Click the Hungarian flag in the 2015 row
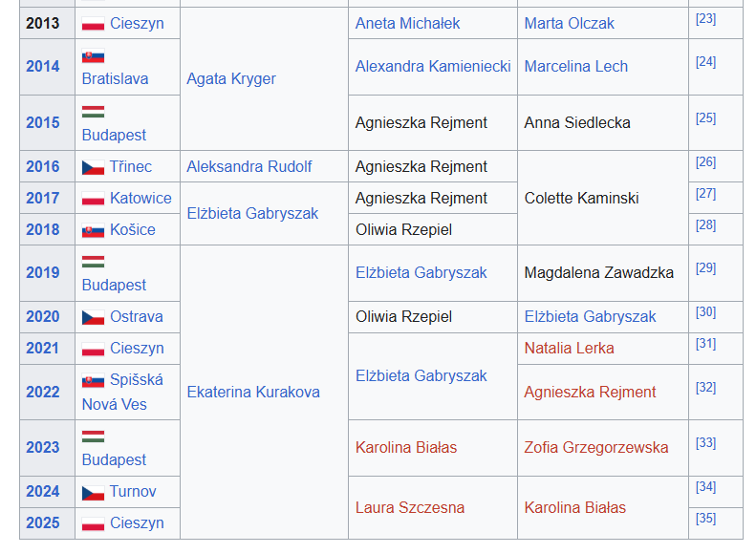Screen dimensions: 756x554 click(x=93, y=112)
